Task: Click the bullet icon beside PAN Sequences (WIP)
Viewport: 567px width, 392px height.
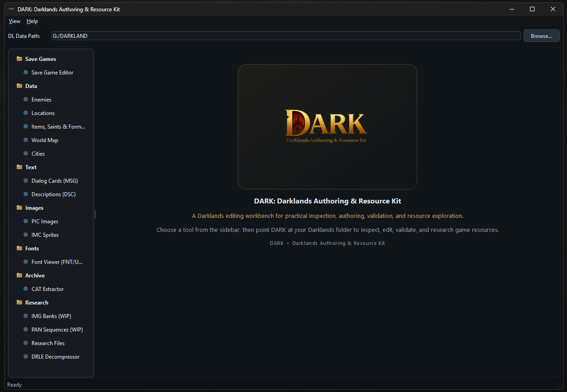Action: click(x=26, y=330)
